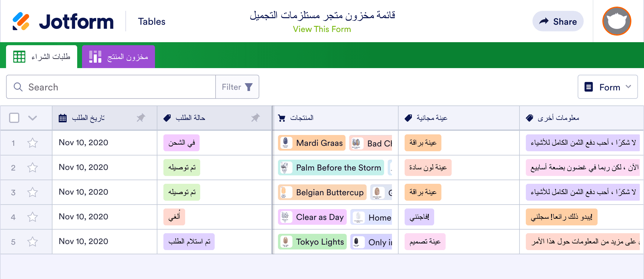
Task: Star row 1 as favorite
Action: [x=33, y=143]
